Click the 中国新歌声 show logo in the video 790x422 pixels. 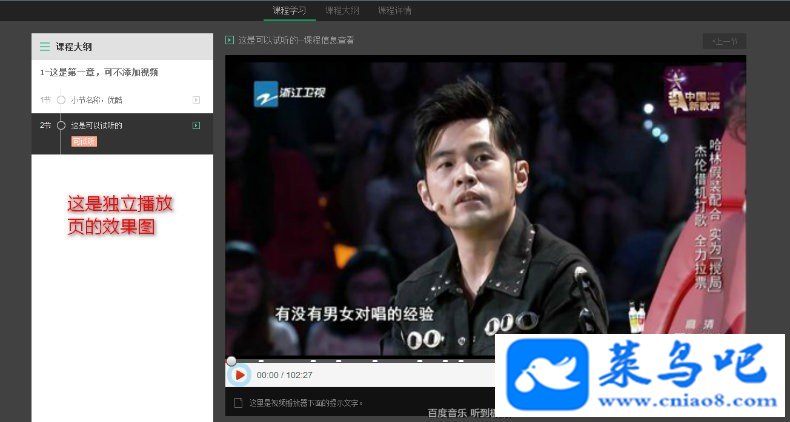click(x=694, y=92)
